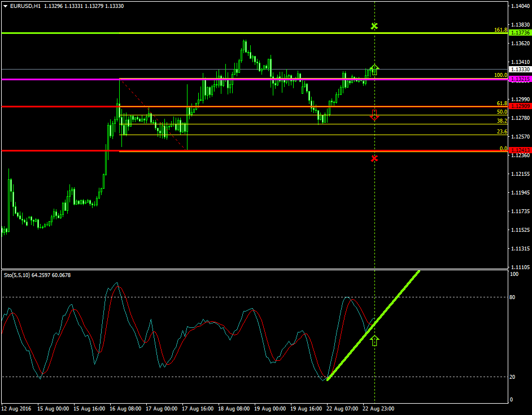Click the green X marker above the 161.8 line
The width and height of the screenshot is (532, 415).
pyautogui.click(x=374, y=26)
